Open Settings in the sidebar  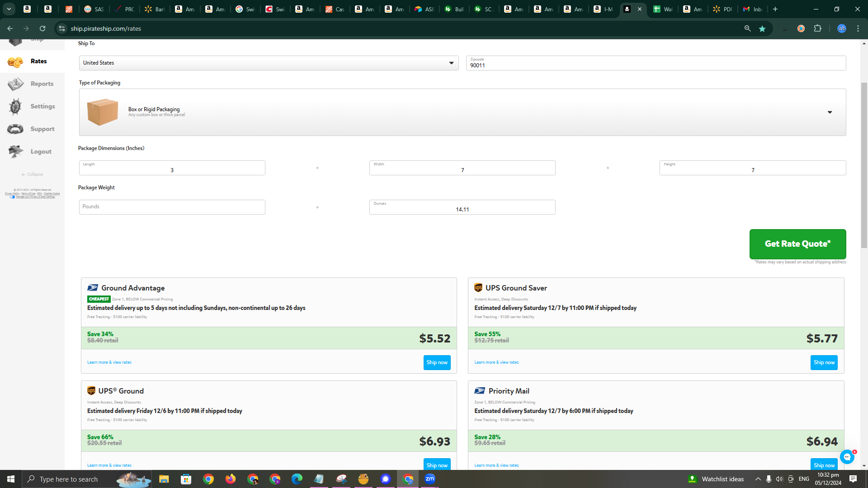(32, 107)
